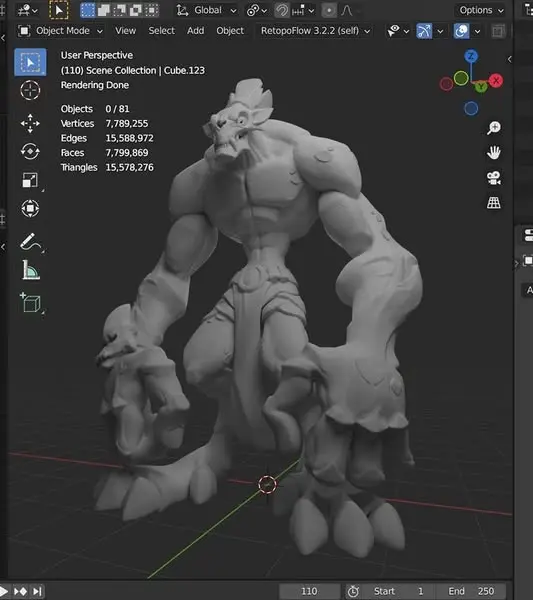The width and height of the screenshot is (533, 600).
Task: Jump to next keyframe button
Action: point(21,591)
